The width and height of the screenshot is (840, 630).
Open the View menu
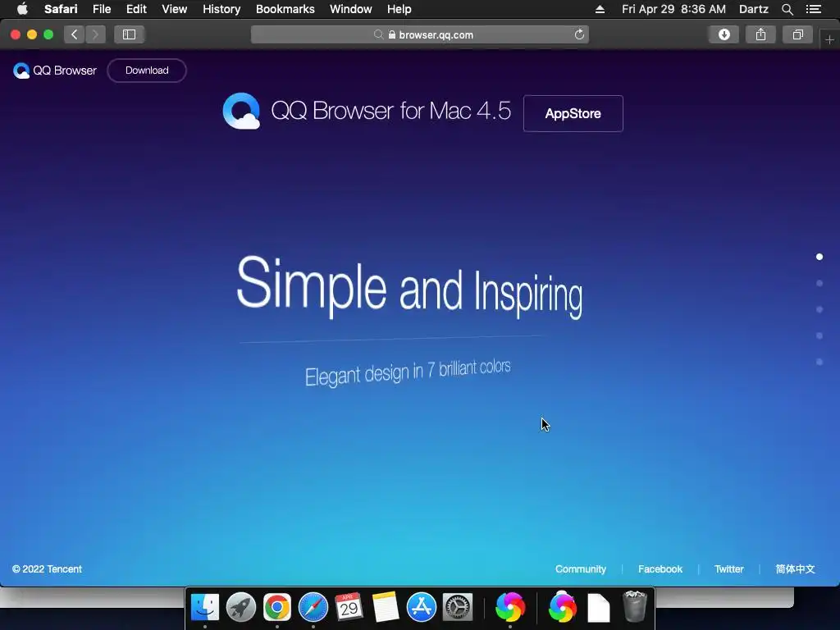coord(174,9)
